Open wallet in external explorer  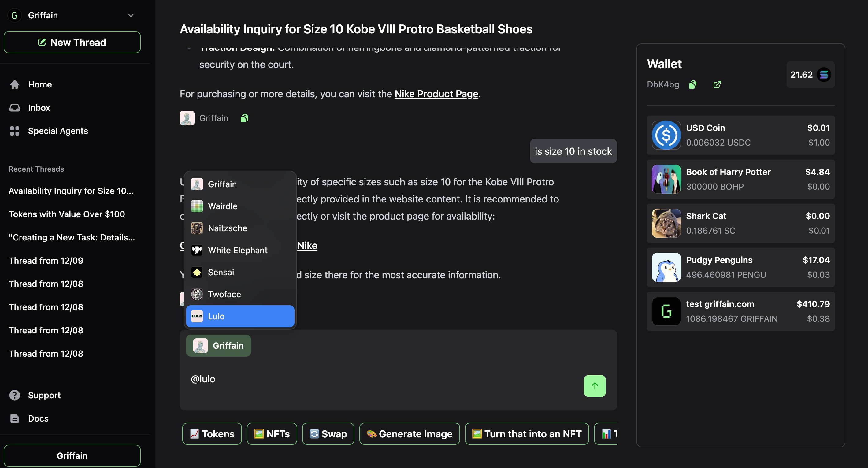(x=717, y=84)
